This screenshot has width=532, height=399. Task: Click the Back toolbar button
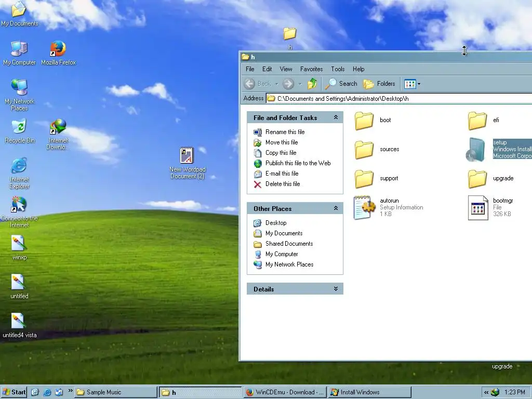258,84
